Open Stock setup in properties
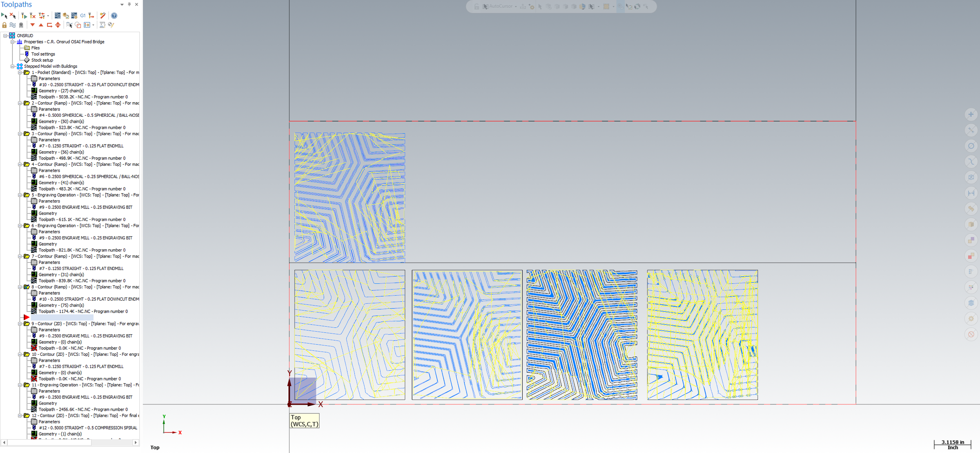This screenshot has height=453, width=980. [42, 60]
